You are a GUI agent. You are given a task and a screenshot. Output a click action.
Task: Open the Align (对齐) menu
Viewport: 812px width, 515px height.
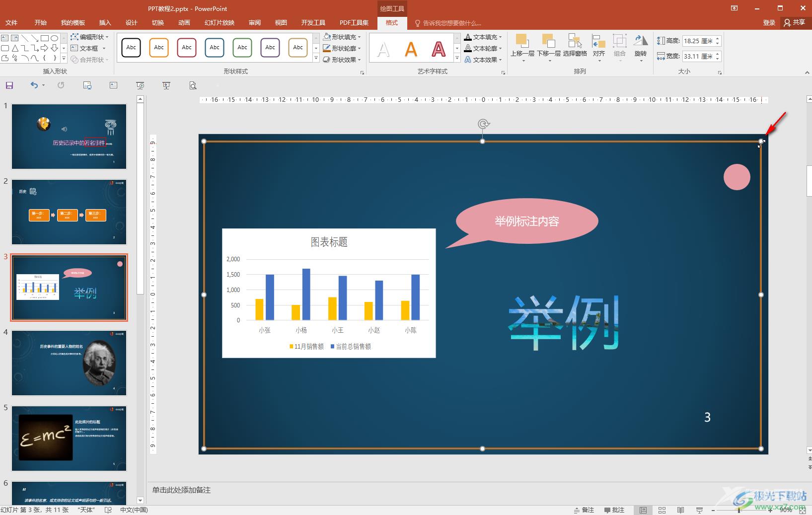599,48
